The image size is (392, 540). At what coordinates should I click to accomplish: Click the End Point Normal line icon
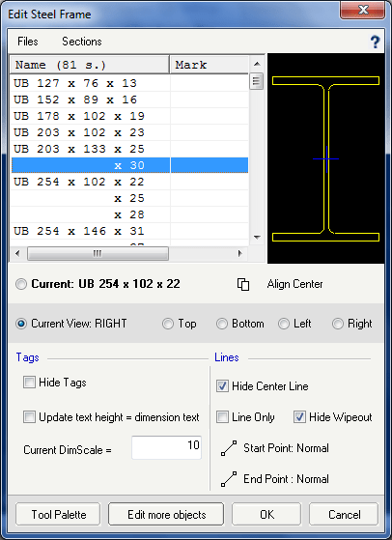click(229, 479)
